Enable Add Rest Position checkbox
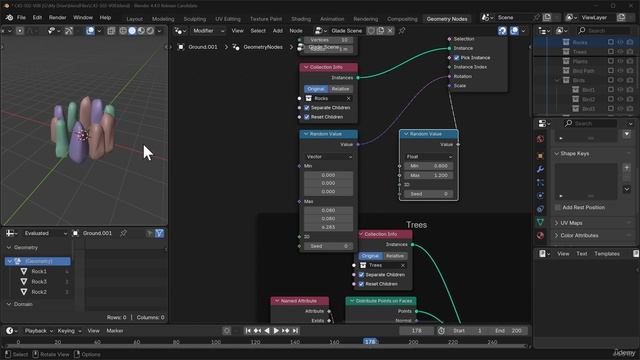The image size is (640, 360). pos(558,207)
